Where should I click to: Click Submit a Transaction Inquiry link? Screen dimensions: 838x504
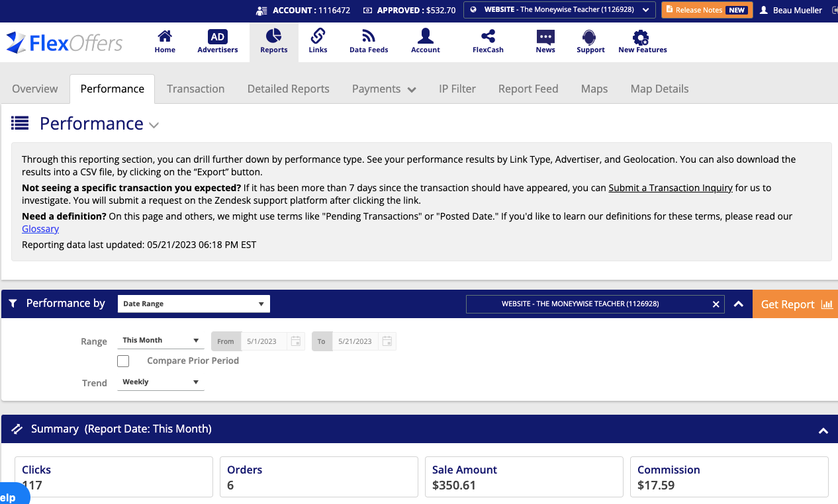click(x=671, y=188)
